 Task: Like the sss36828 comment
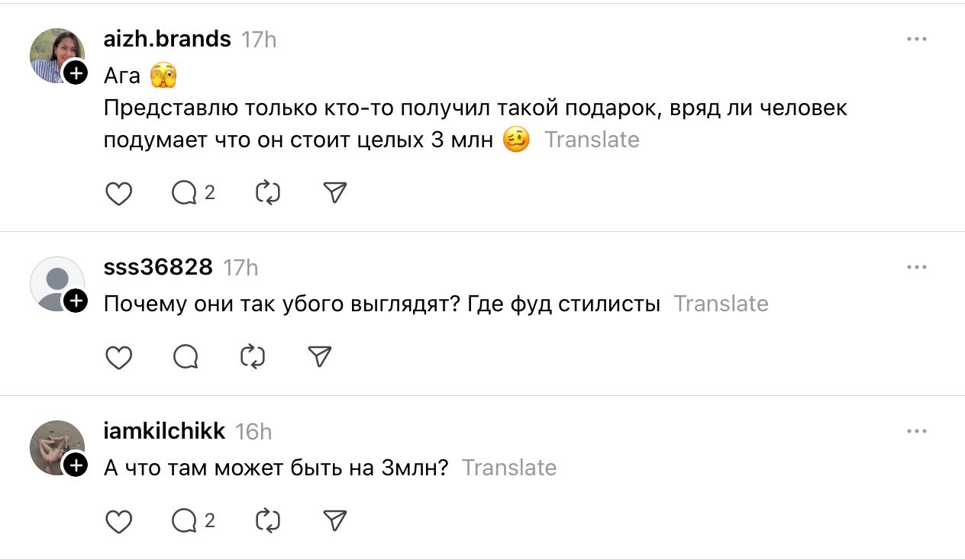click(x=118, y=357)
